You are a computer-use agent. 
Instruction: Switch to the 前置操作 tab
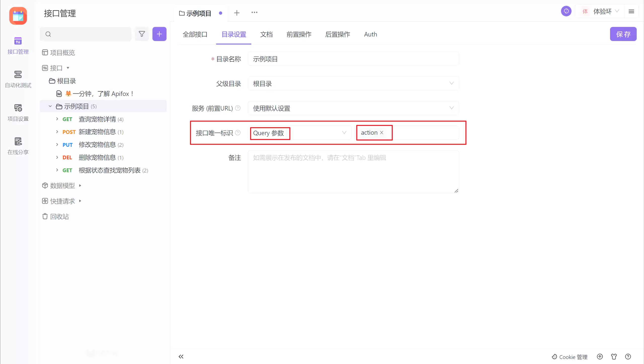[299, 34]
